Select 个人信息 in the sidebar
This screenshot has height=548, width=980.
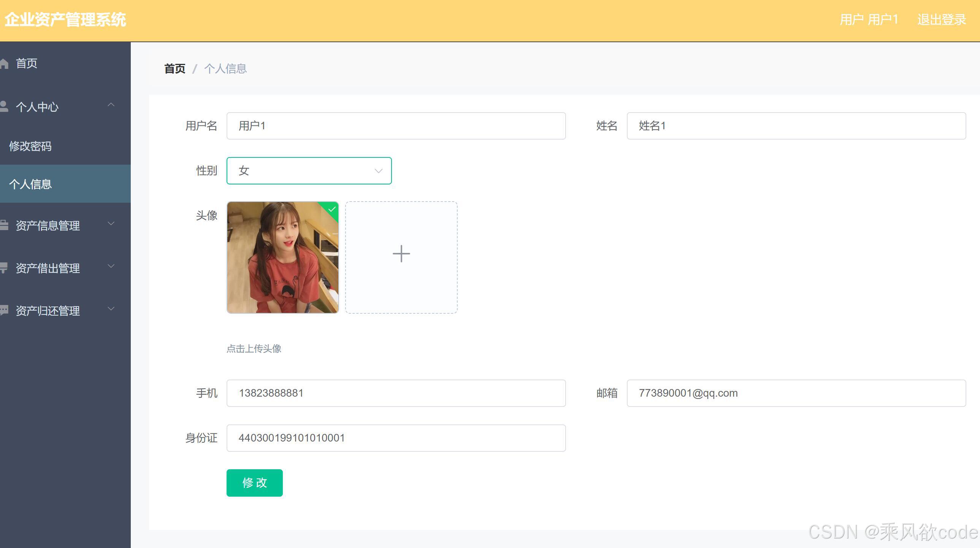[30, 184]
